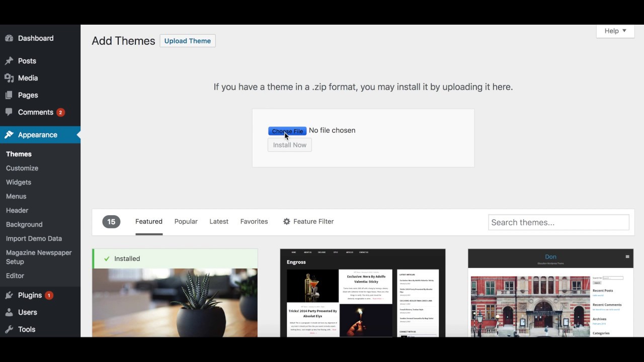Screen dimensions: 644x362
Task: Switch to the Favorites tab
Action: (x=254, y=221)
